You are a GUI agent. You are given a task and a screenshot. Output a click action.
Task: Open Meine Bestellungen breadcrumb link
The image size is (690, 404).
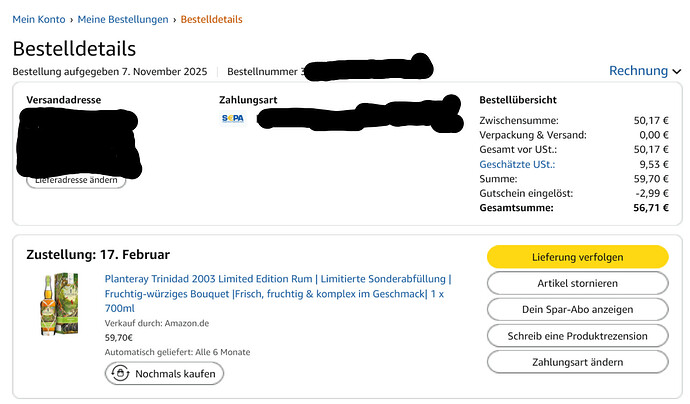point(122,19)
